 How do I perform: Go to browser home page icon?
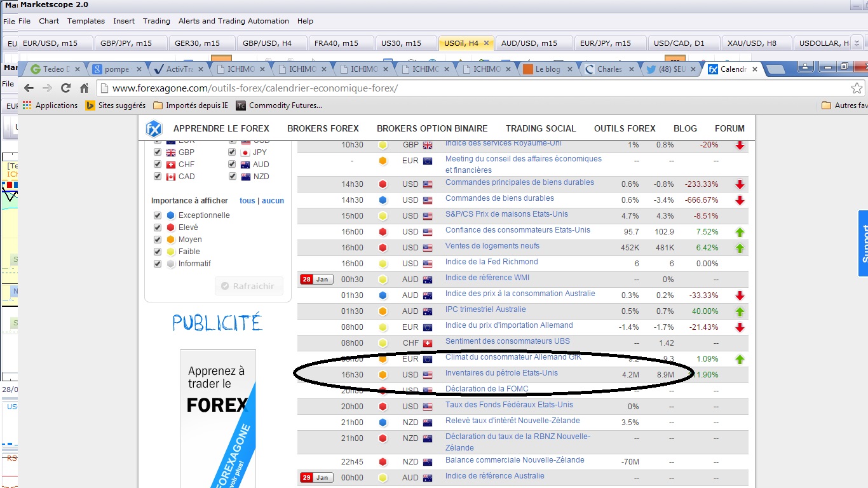point(84,88)
